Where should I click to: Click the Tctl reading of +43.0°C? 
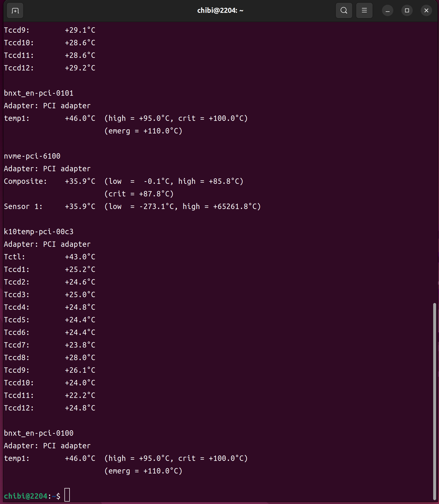tap(80, 257)
